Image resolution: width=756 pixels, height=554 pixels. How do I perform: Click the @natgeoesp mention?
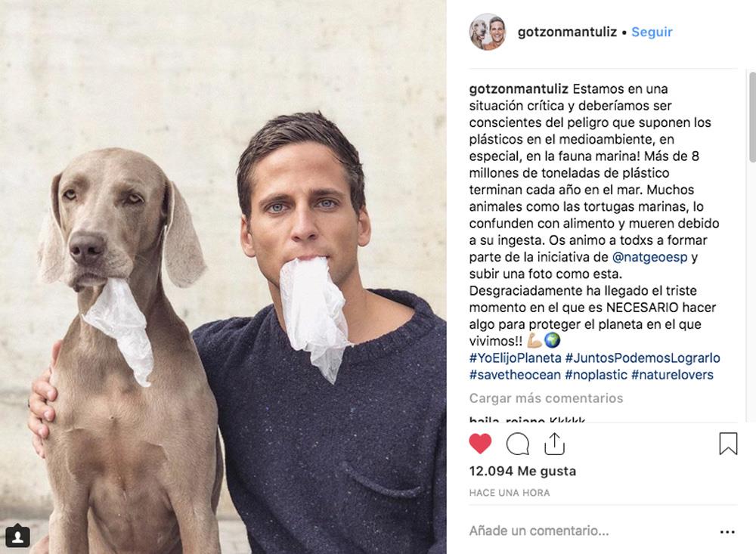pos(649,257)
